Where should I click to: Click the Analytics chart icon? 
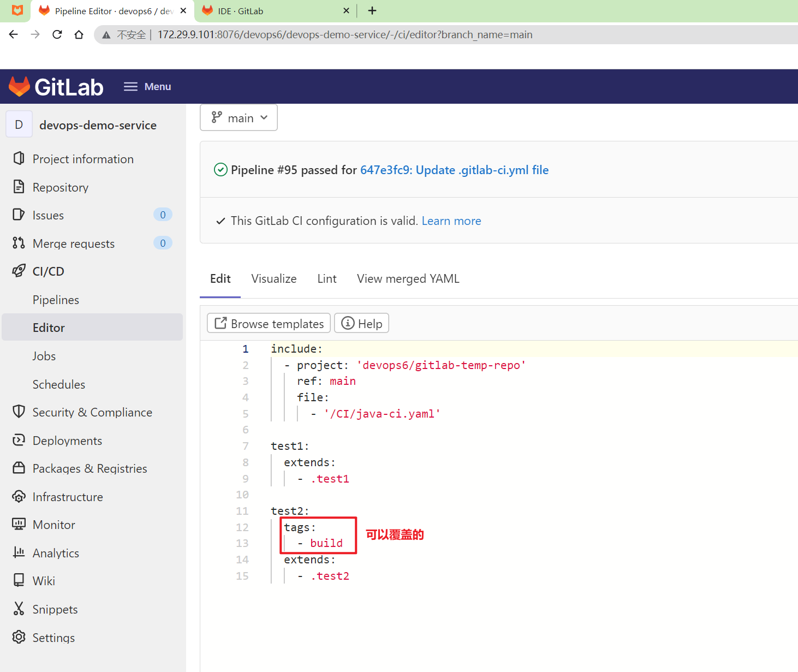coord(19,552)
